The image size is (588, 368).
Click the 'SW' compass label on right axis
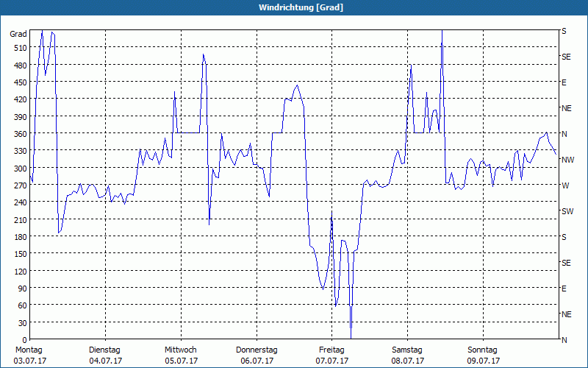(567, 211)
